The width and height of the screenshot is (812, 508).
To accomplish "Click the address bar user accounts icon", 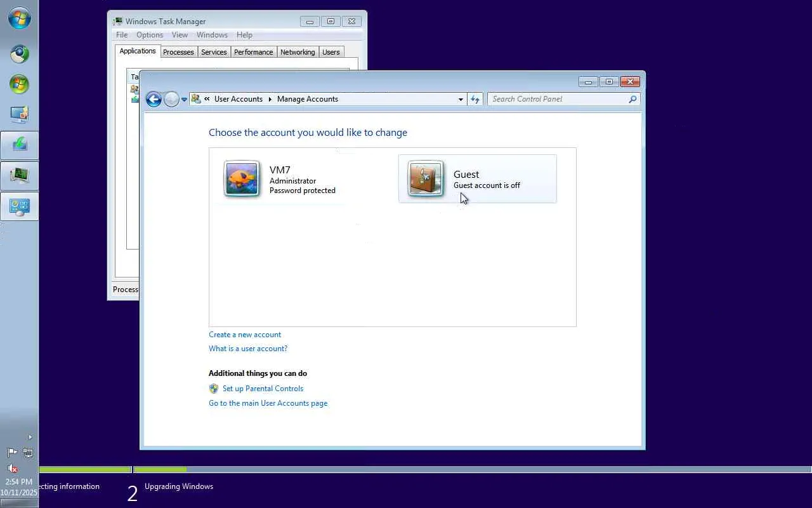I will pos(196,99).
